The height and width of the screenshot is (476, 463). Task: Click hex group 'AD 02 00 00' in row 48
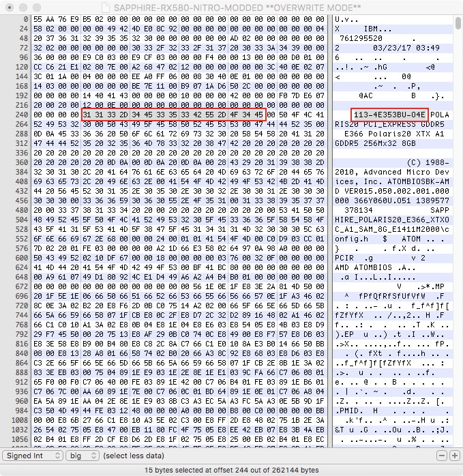252,39
